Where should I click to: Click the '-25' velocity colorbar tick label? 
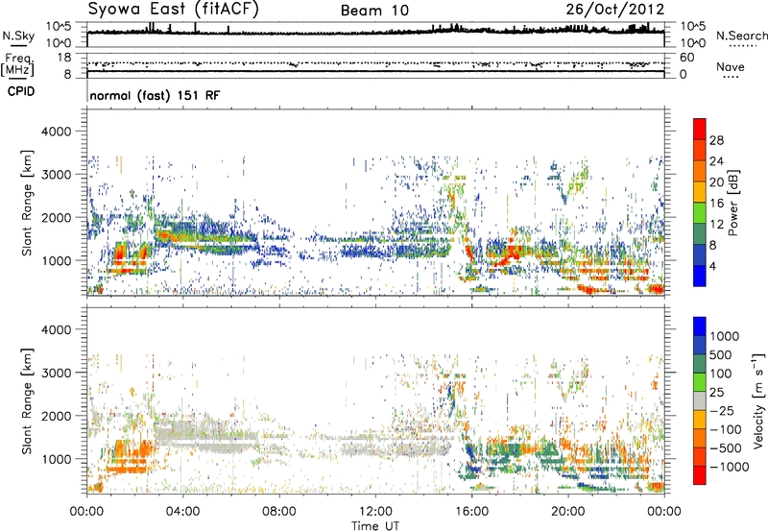[x=721, y=410]
